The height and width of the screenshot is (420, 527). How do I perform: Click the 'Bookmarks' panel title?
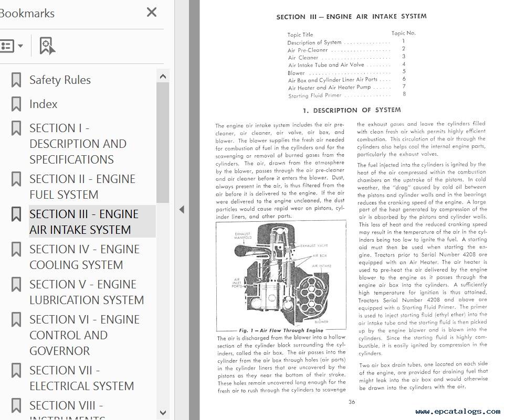27,14
